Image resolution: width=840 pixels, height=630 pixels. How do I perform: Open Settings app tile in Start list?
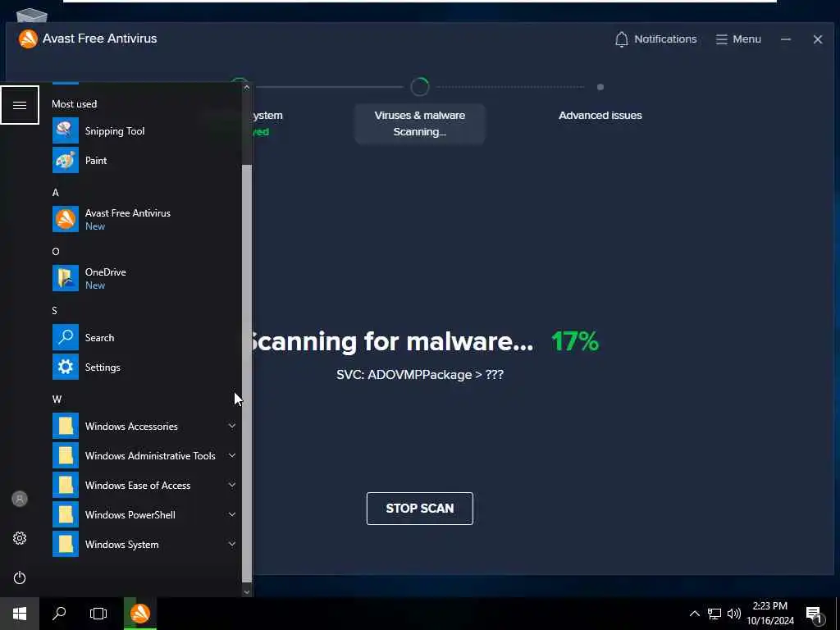coord(103,367)
